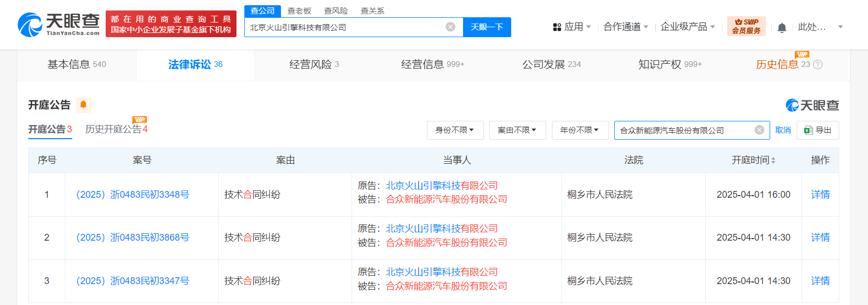Image resolution: width=868 pixels, height=305 pixels.
Task: Open case (2025)浙0483民初3348号 link
Action: [133, 195]
